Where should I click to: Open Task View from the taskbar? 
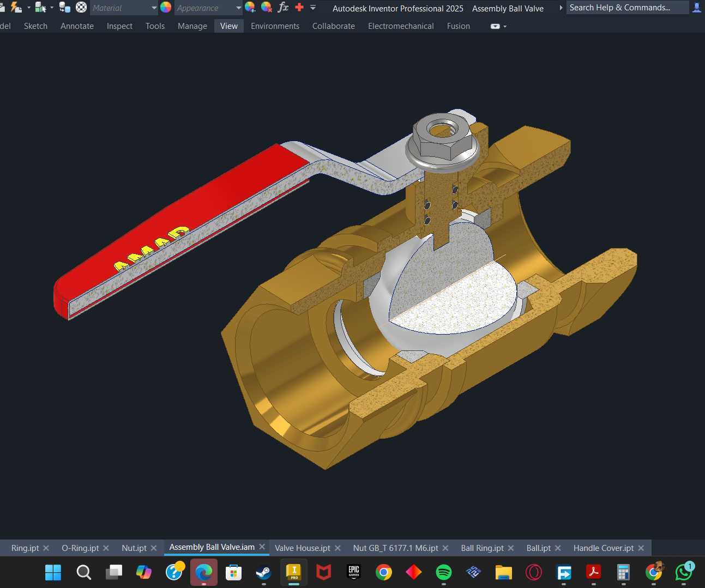click(x=114, y=572)
